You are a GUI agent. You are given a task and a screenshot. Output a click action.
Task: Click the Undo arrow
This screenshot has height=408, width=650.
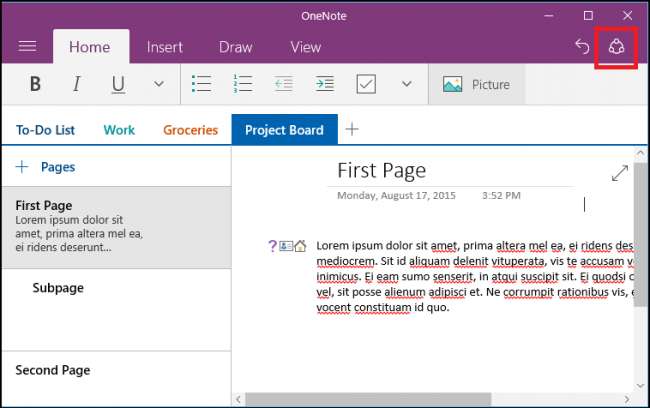(x=582, y=46)
